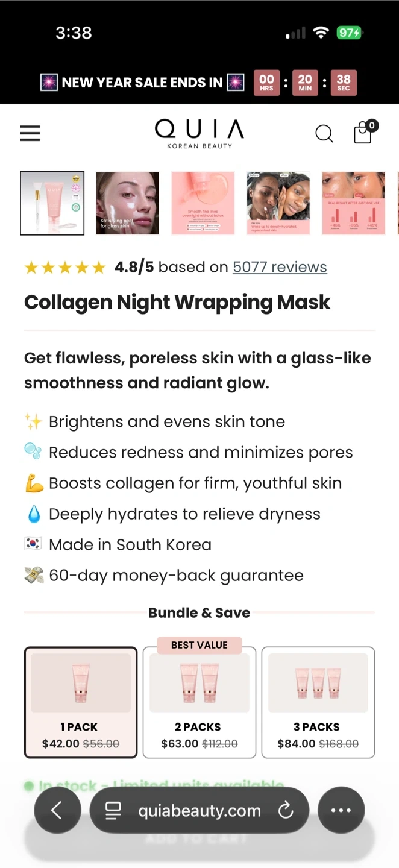The image size is (399, 868).
Task: Tap the New Year Sale countdown banner
Action: point(199,83)
